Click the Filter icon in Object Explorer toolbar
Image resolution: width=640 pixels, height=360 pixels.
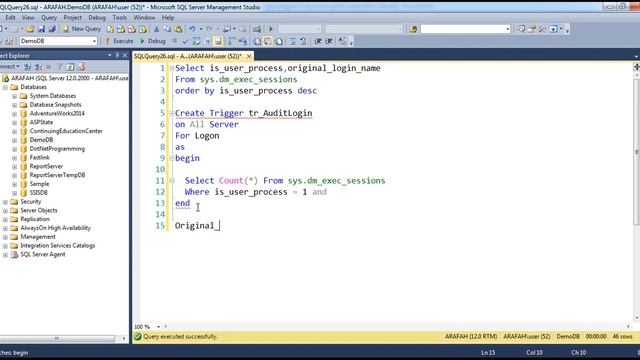[60, 67]
